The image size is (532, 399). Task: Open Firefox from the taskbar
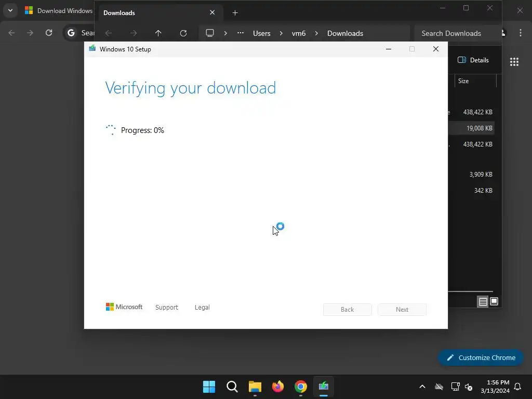pyautogui.click(x=278, y=387)
